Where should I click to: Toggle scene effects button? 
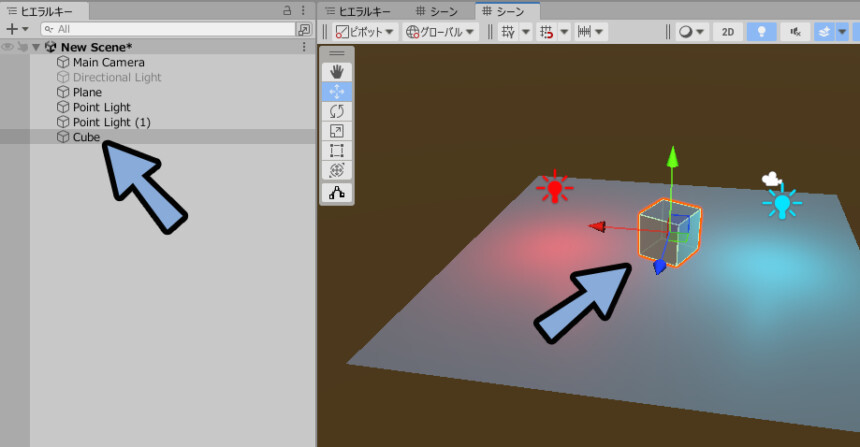coord(824,32)
